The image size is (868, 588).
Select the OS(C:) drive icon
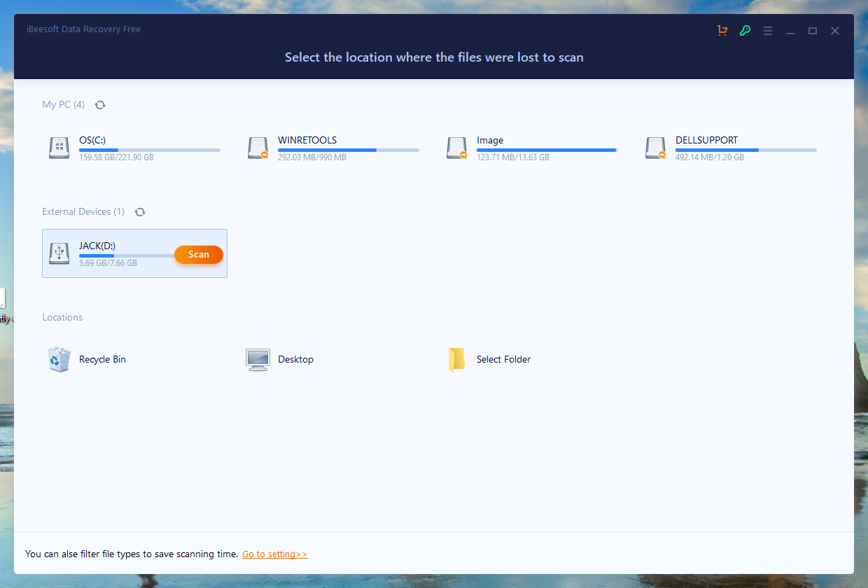pos(59,148)
